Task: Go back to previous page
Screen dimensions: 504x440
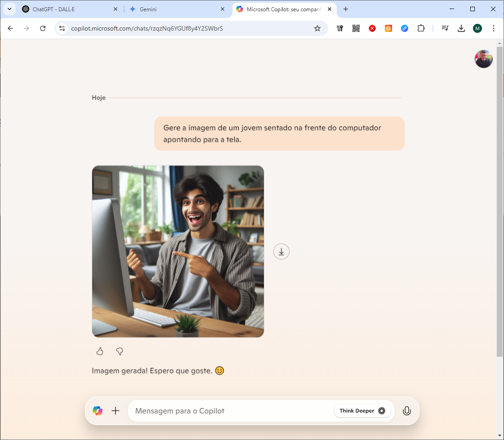Action: [x=10, y=28]
